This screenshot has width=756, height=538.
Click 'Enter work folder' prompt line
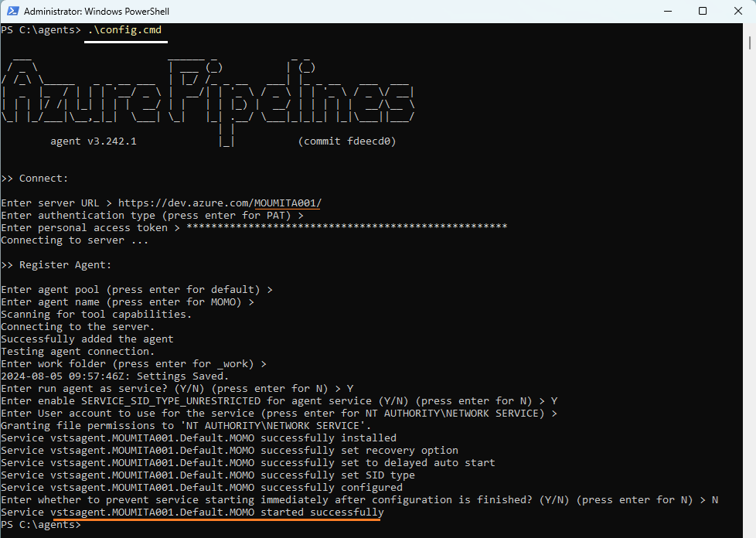pos(134,364)
